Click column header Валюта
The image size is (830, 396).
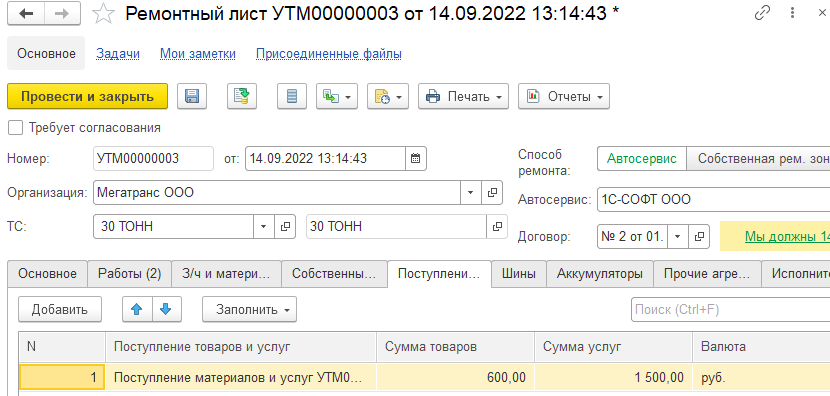(761, 347)
